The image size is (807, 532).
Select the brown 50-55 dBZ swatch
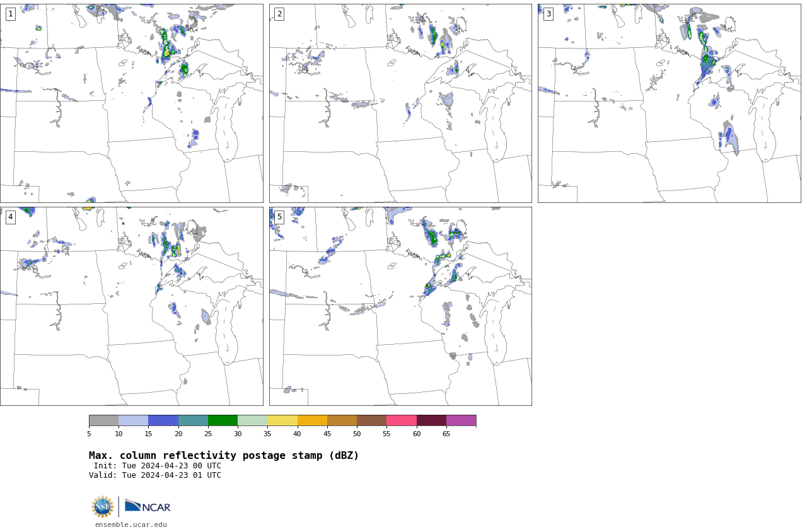(371, 420)
